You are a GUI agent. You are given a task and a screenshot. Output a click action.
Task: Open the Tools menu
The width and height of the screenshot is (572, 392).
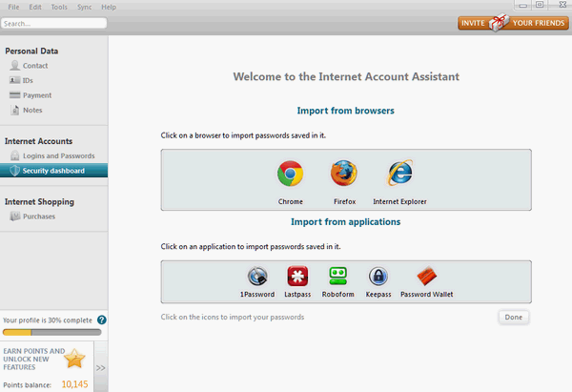click(59, 7)
